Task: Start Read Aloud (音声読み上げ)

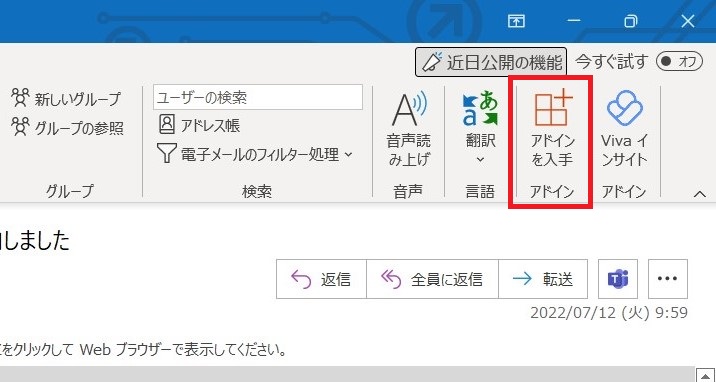Action: (x=409, y=128)
